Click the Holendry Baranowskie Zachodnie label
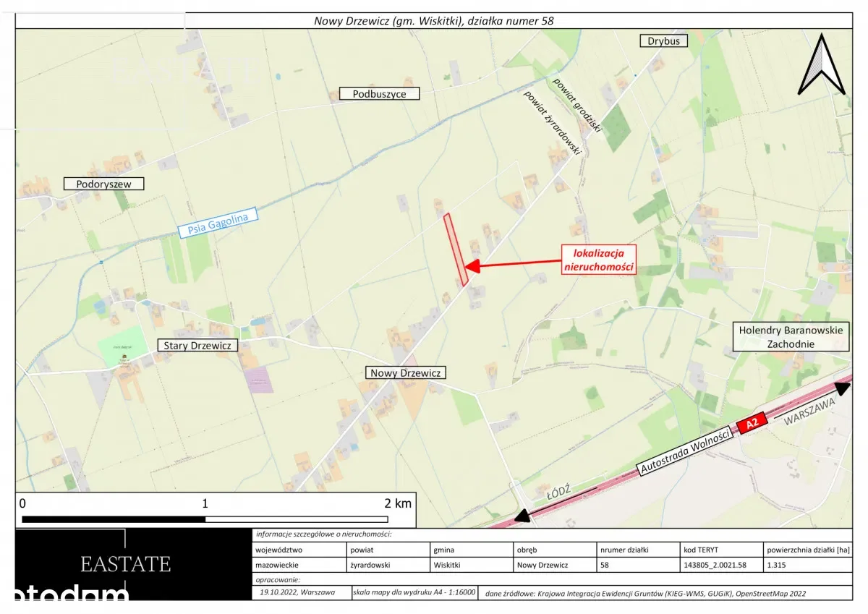868x614 pixels. 791,337
